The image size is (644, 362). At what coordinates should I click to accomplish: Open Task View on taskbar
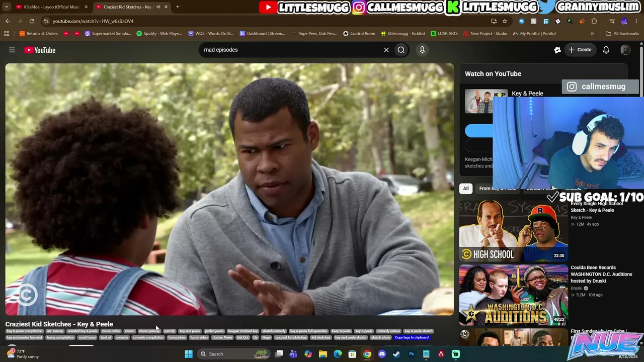[x=279, y=354]
